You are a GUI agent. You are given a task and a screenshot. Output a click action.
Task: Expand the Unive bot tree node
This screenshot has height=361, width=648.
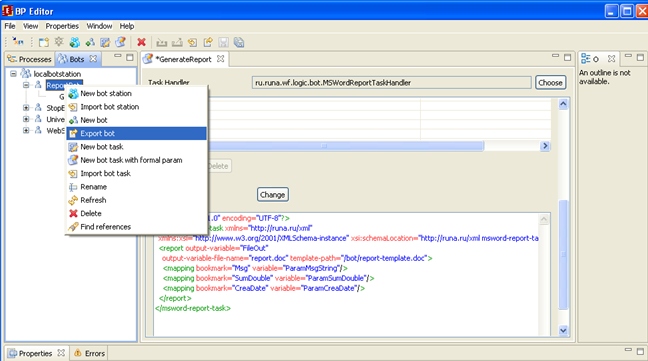pos(26,119)
